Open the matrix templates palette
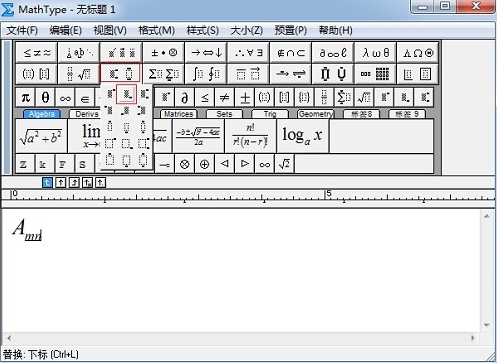Screen dimensions: 497x363 click(375, 74)
